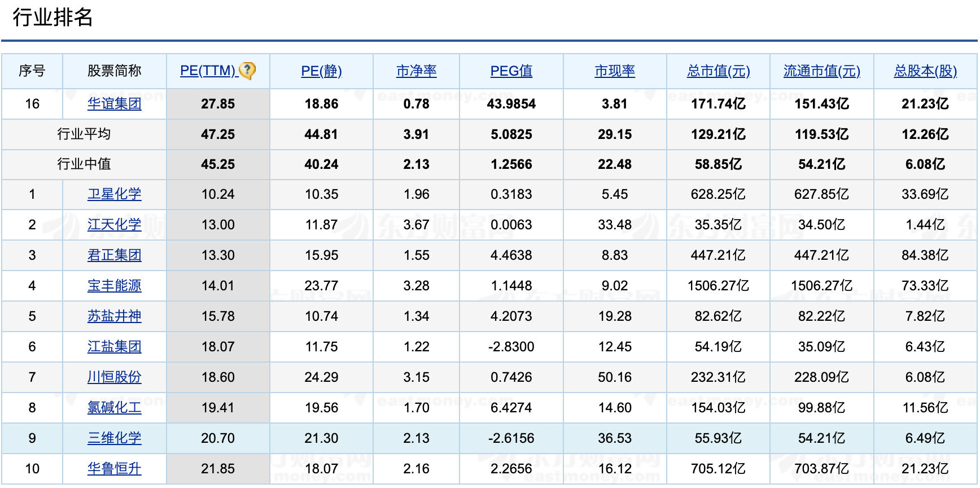Click the PE(TTM) help question mark icon
Screen dimensions: 980x488
point(247,71)
